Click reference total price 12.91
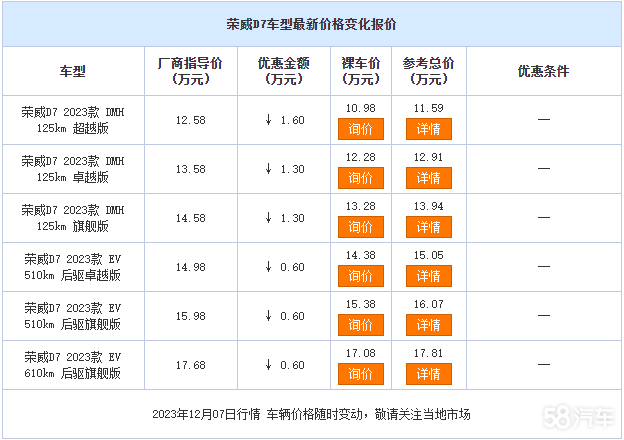Image resolution: width=624 pixels, height=440 pixels. point(429,157)
